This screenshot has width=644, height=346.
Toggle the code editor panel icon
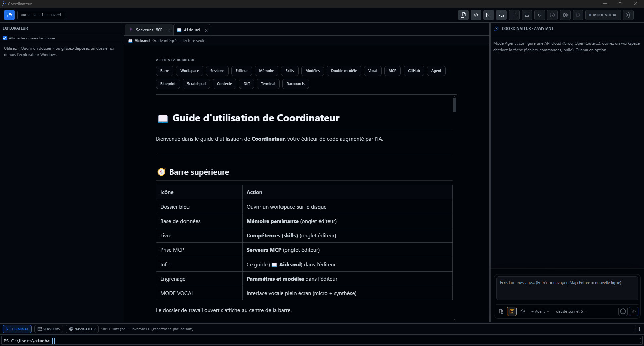[x=476, y=15]
